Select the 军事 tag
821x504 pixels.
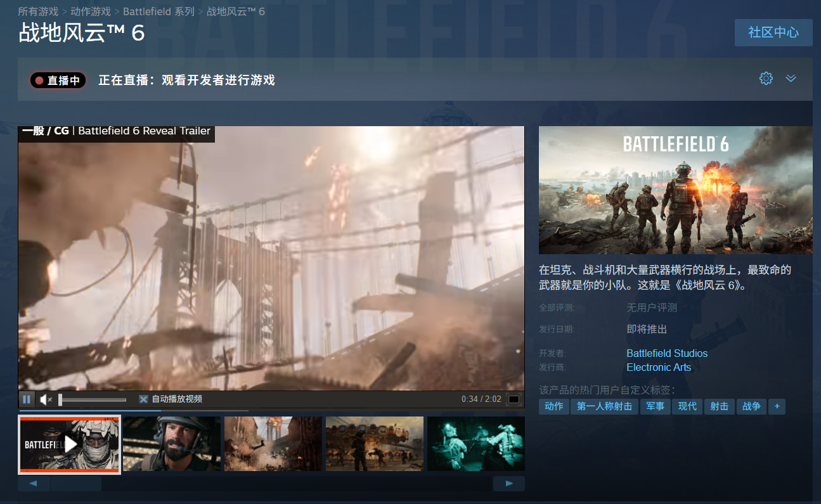(x=656, y=406)
